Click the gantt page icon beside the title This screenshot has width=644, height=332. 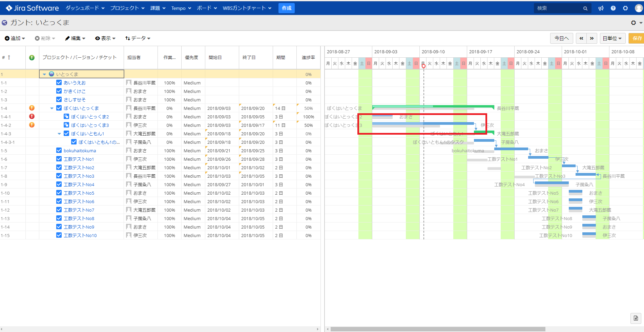point(4,23)
